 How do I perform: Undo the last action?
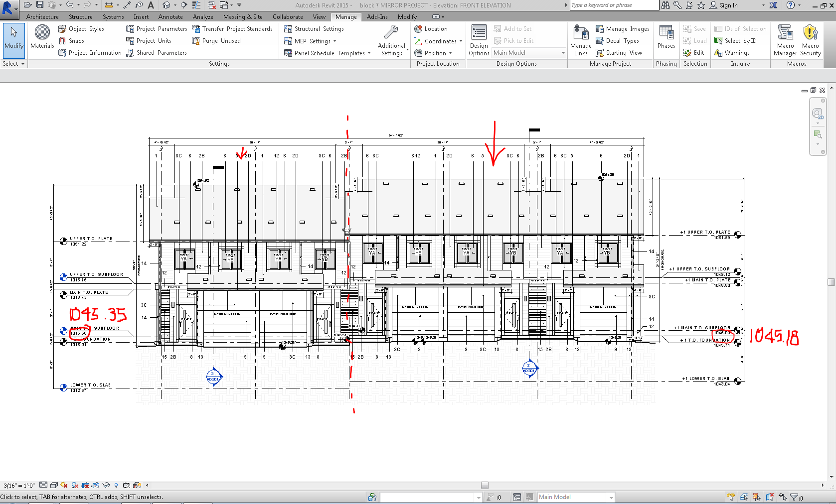70,5
